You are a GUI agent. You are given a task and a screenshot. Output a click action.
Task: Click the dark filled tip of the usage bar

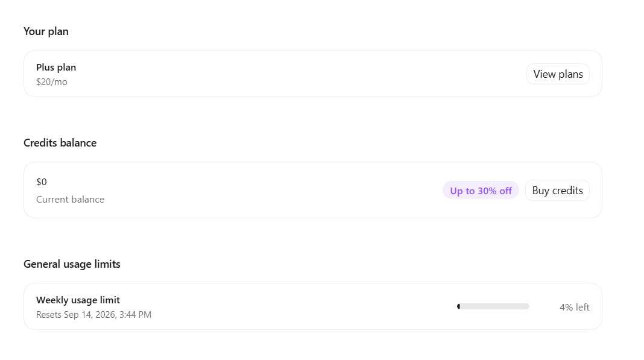(x=458, y=306)
